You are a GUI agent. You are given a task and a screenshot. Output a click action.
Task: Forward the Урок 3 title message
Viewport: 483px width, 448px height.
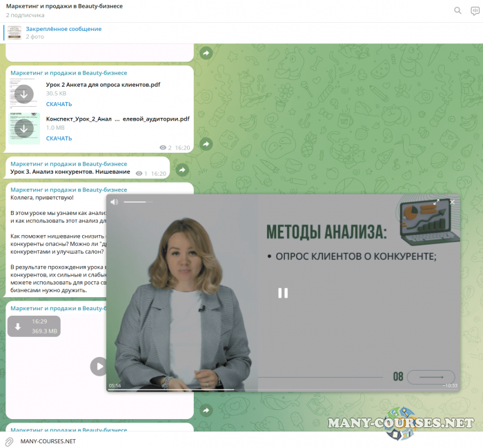[182, 170]
